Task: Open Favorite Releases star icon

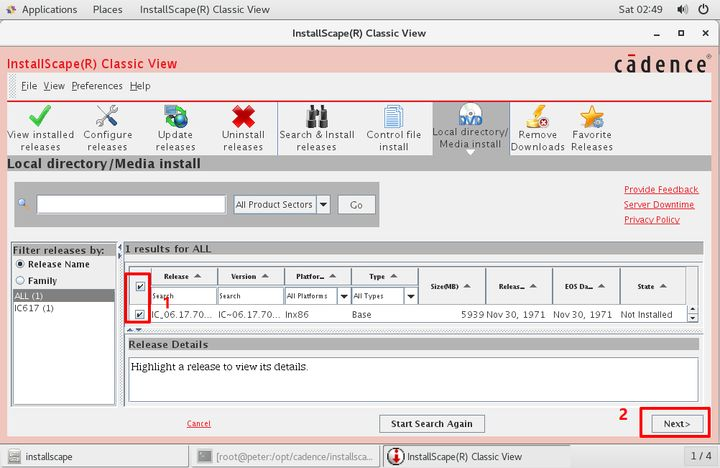Action: (592, 128)
